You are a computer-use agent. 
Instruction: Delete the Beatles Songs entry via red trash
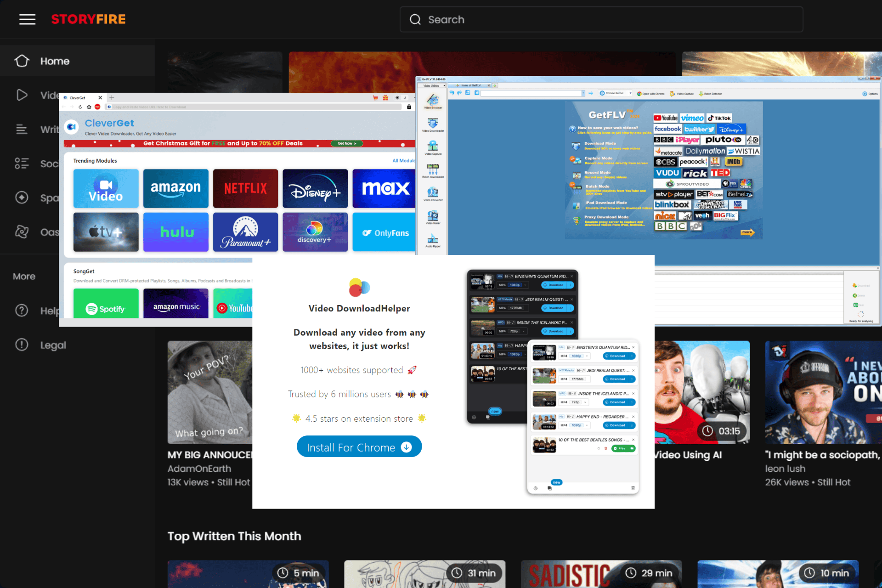[605, 448]
